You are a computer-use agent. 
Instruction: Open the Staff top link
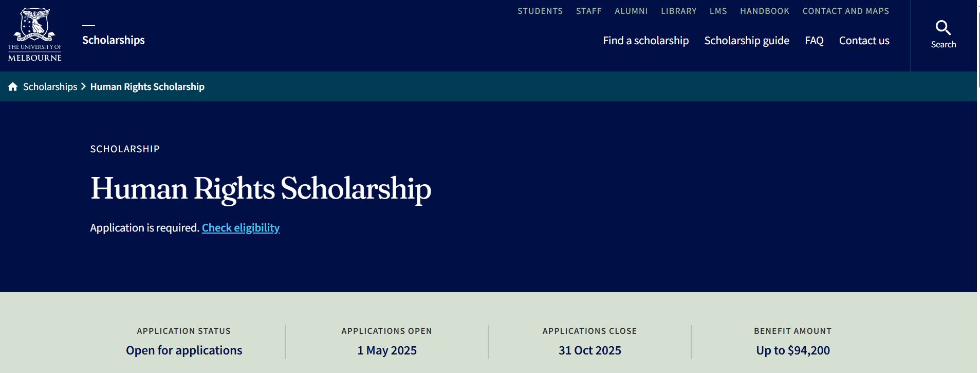(589, 11)
